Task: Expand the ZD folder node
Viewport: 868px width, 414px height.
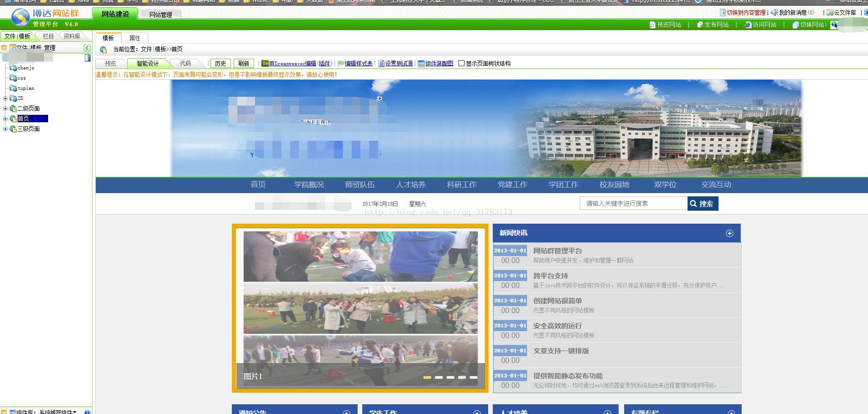Action: [6, 98]
